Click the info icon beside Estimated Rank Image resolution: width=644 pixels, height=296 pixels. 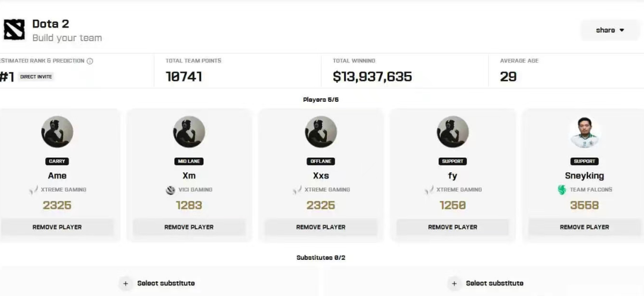point(89,61)
